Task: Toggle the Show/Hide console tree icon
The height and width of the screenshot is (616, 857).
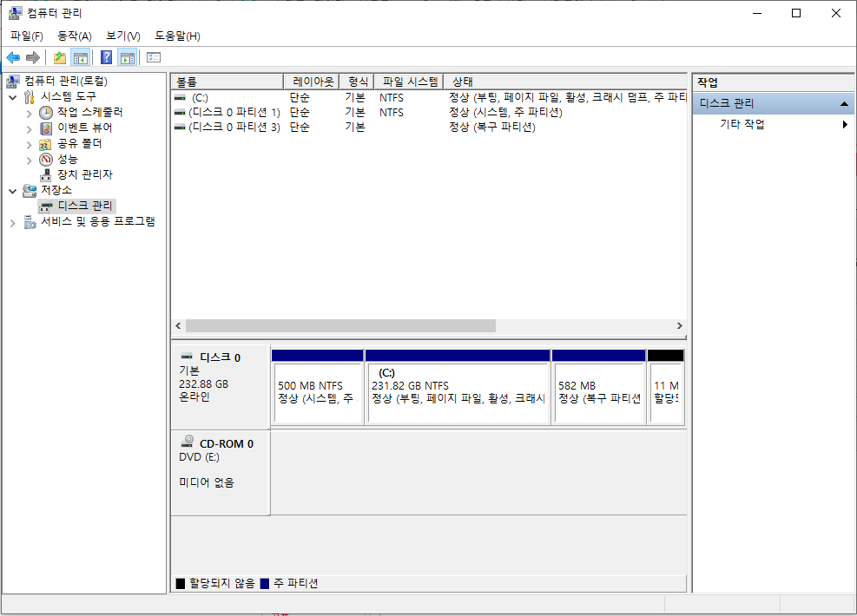Action: coord(81,57)
